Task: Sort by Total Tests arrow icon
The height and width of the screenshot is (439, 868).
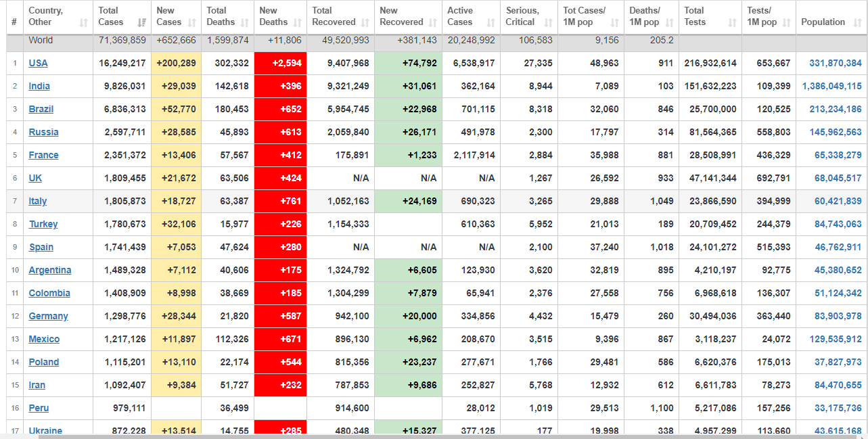Action: 733,22
